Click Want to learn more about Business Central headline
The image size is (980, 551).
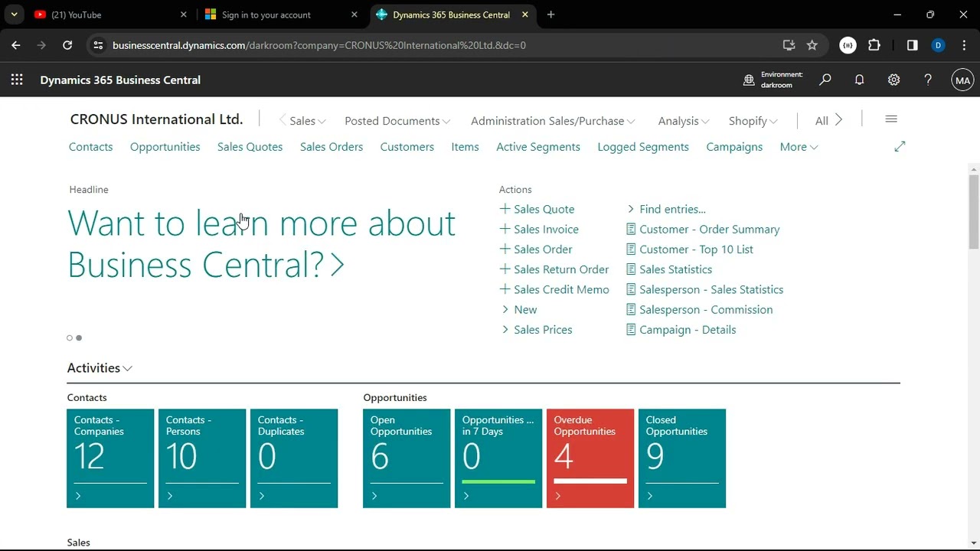pos(261,243)
